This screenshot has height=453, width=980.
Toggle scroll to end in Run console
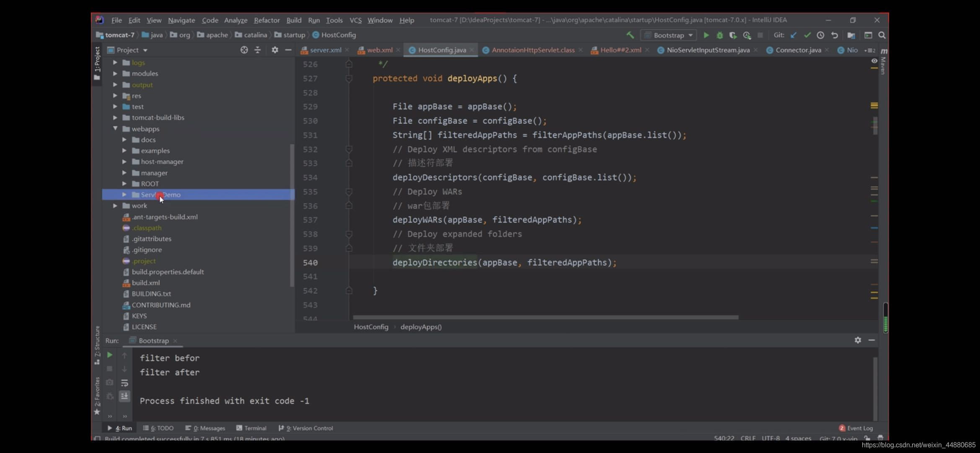pos(124,396)
